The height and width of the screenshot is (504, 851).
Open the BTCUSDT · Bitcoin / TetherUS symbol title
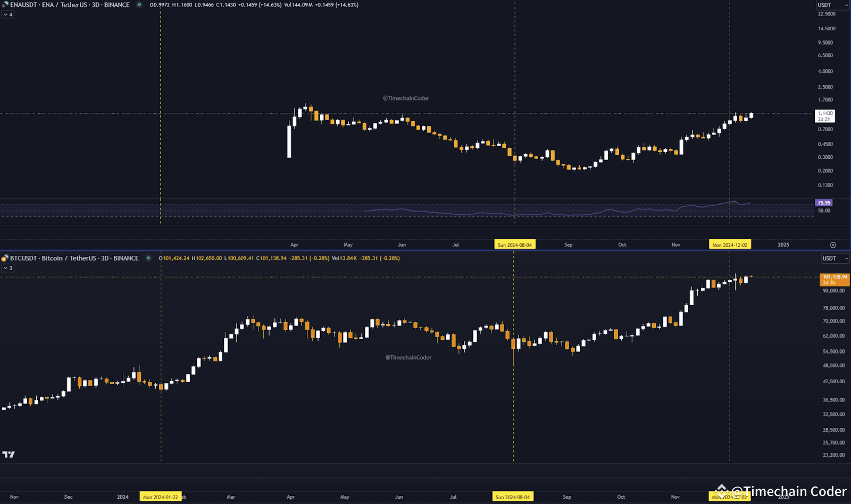tap(74, 258)
